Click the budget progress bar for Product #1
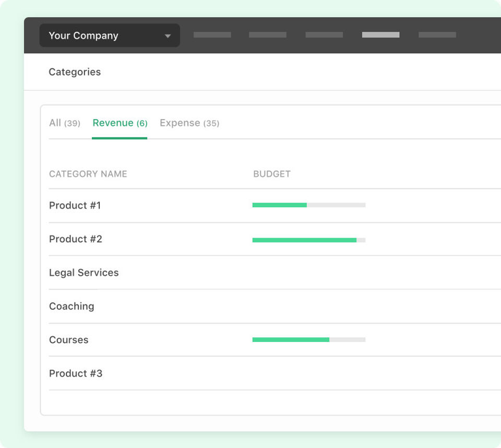 pyautogui.click(x=308, y=205)
